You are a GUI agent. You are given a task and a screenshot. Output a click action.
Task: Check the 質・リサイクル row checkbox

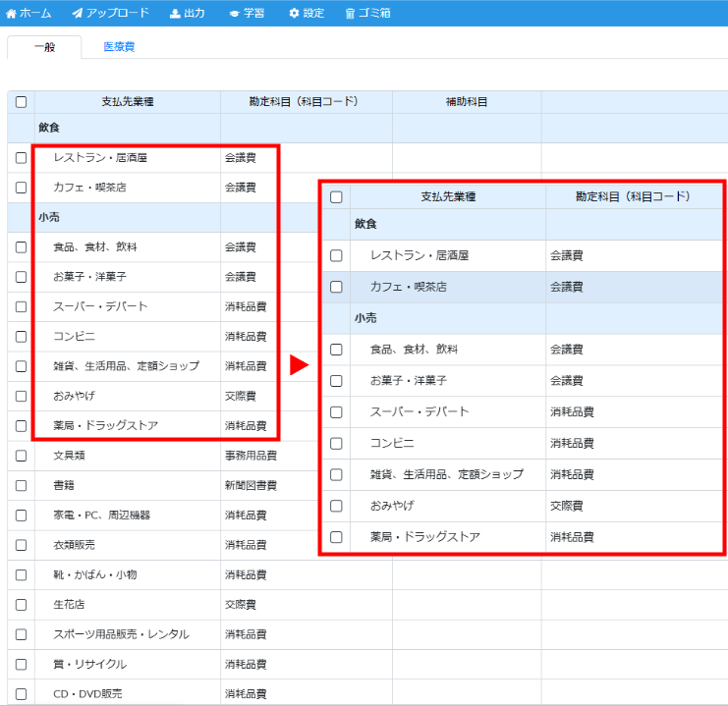(x=21, y=664)
